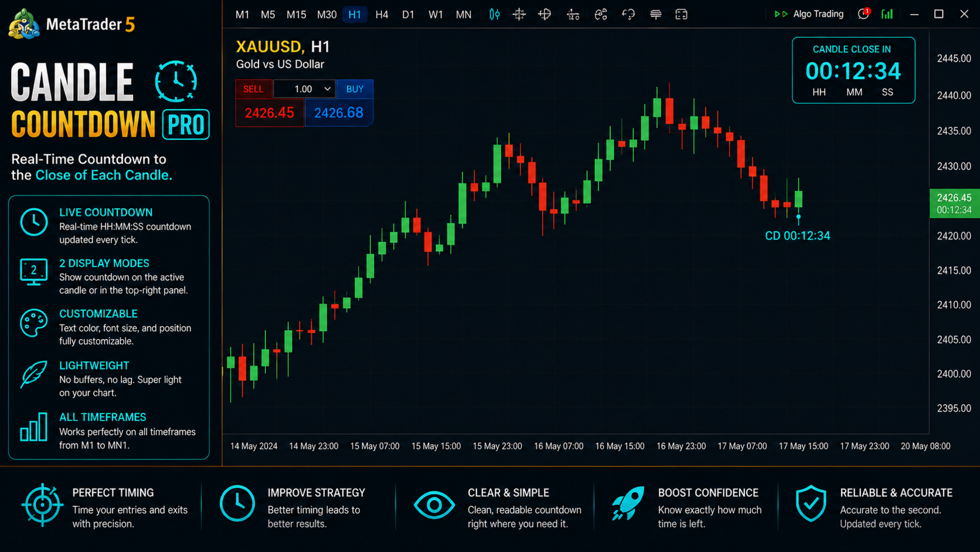Click the green signal bars icon
The height and width of the screenshot is (552, 980).
coord(887,14)
